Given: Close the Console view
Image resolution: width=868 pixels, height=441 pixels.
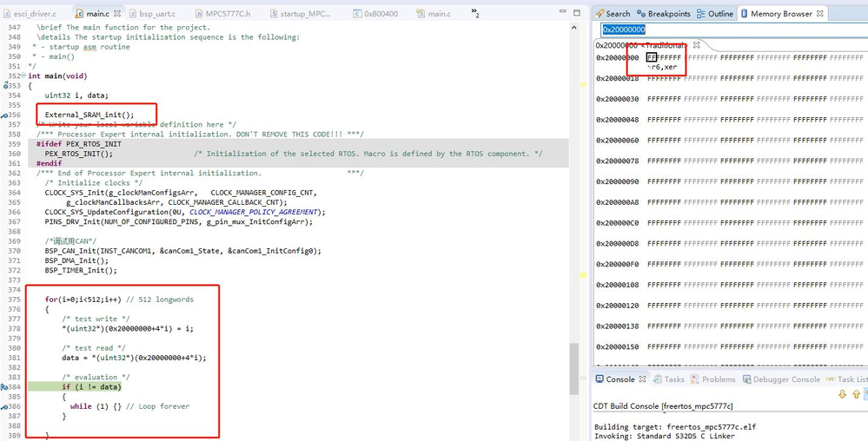Looking at the screenshot, I should (643, 379).
